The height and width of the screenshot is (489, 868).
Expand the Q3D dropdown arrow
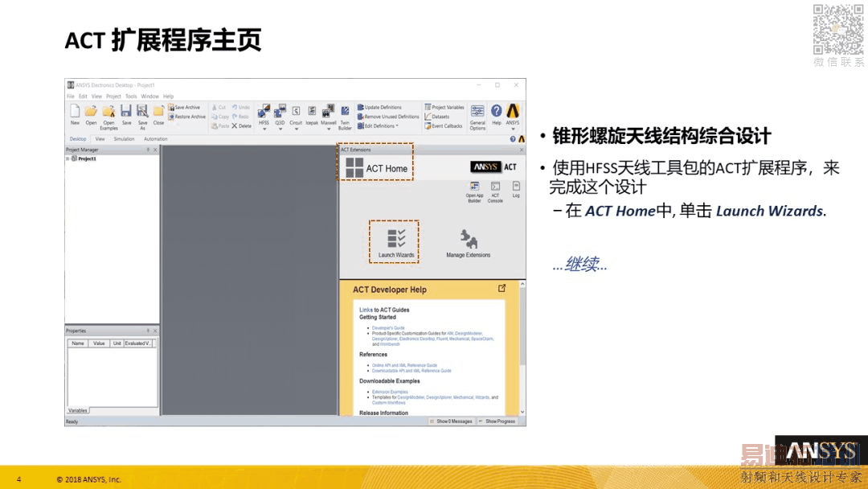pos(280,129)
